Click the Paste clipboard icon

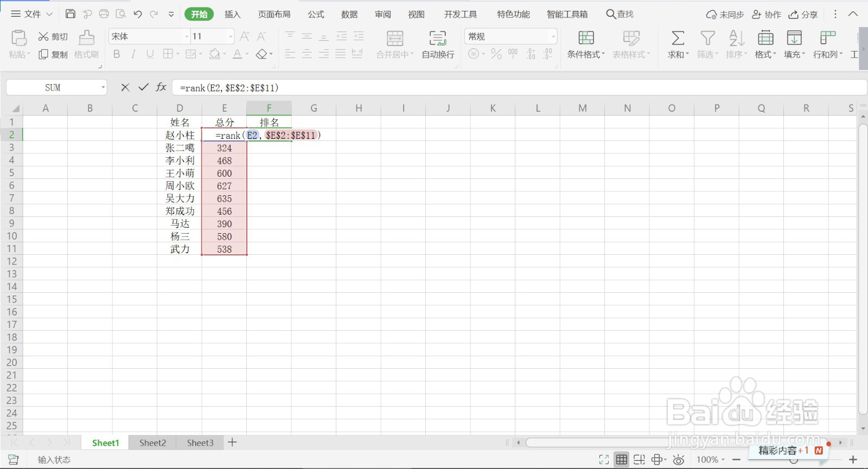19,38
